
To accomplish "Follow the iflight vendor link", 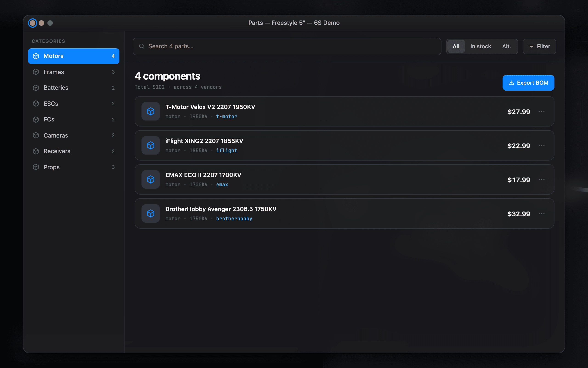I will click(226, 151).
